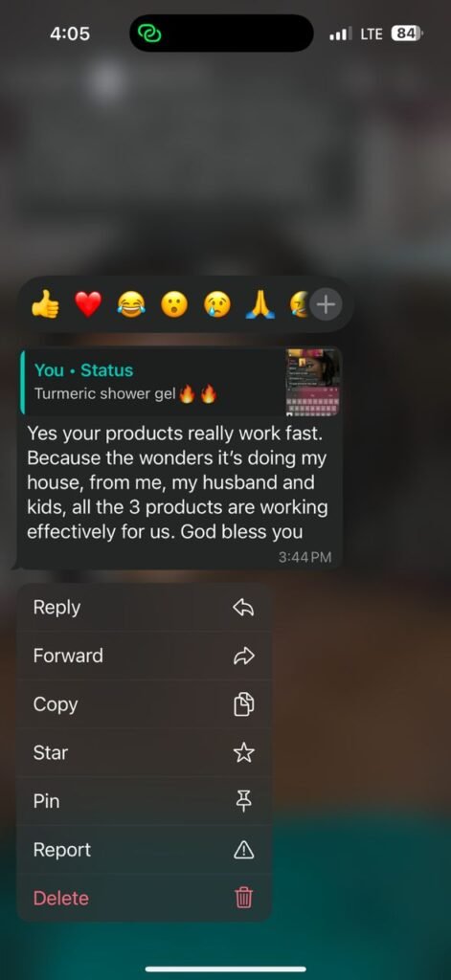Select Reply from the message menu

145,608
